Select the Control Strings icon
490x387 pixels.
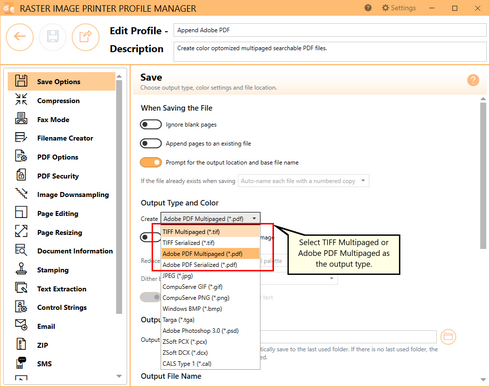pyautogui.click(x=21, y=307)
